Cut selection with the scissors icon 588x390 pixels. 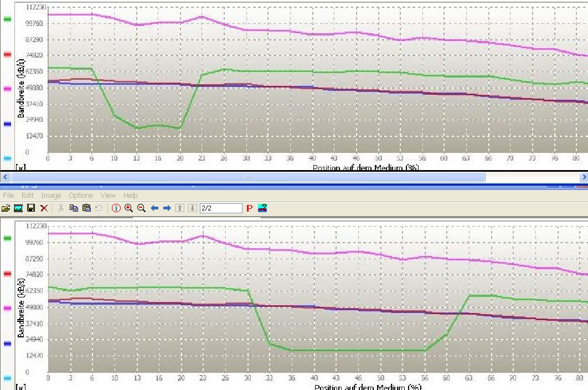[61, 208]
